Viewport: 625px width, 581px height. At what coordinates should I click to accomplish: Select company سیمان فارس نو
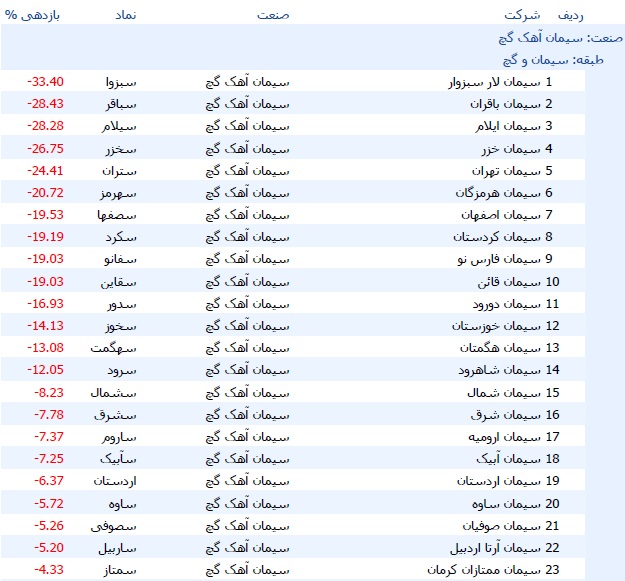tap(499, 259)
